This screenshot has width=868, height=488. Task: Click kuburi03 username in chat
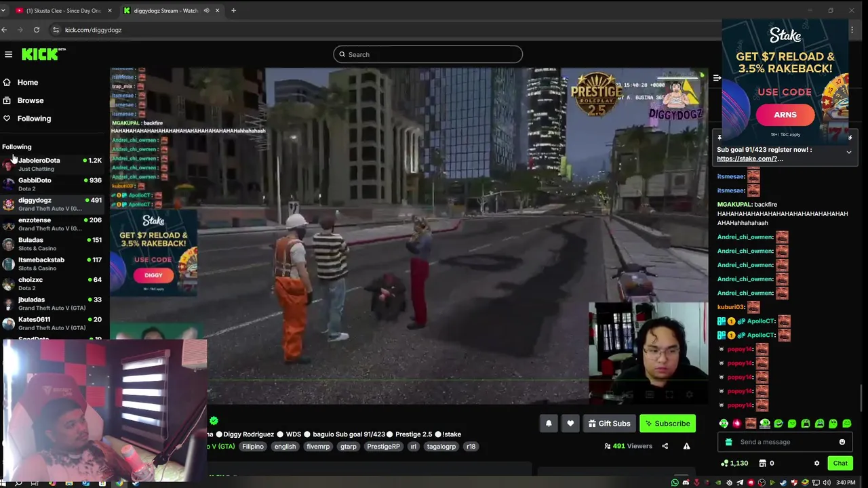[x=731, y=307]
